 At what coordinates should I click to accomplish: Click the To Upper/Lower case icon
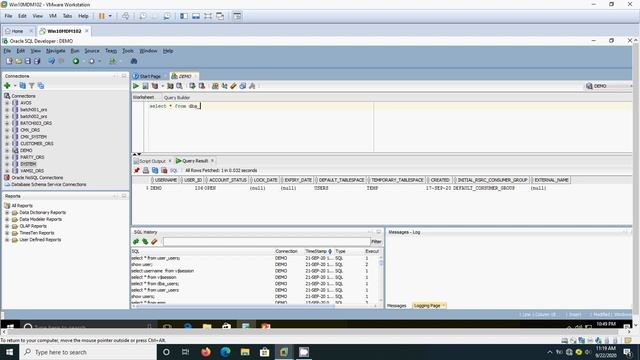click(x=224, y=86)
